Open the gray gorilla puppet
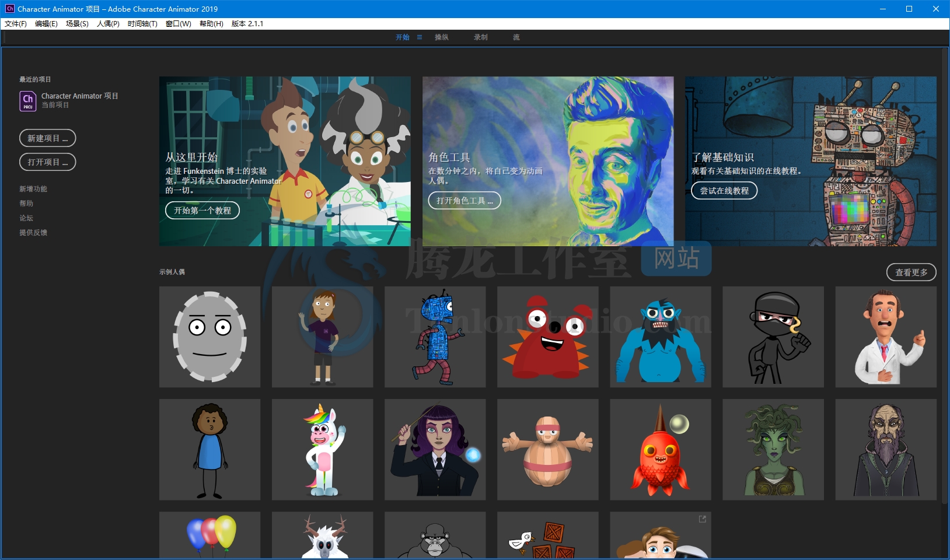Image resolution: width=950 pixels, height=560 pixels. point(435,535)
